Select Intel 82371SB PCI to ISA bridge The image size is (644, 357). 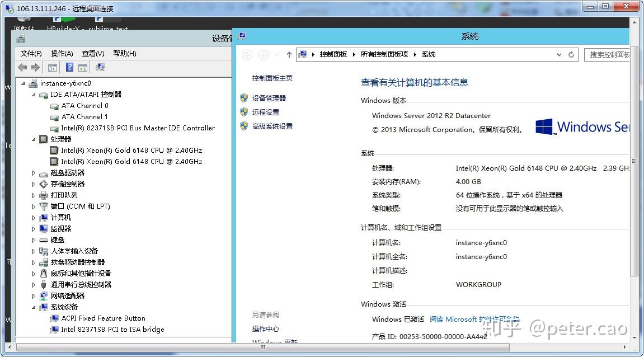pos(112,330)
